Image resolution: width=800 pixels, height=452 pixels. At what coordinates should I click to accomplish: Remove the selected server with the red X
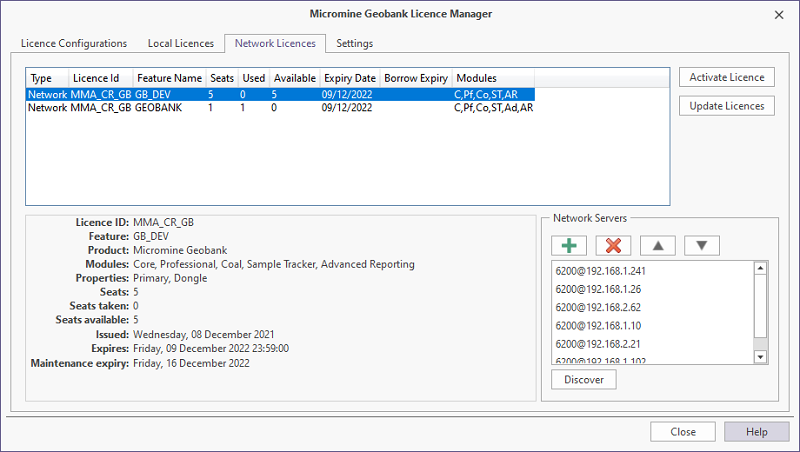613,245
